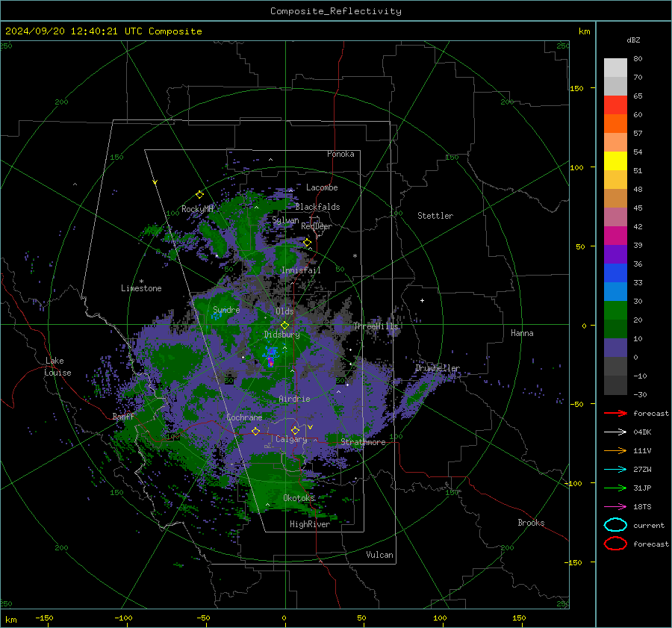This screenshot has width=672, height=628.
Task: Click the Lake Louise label
Action: [x=58, y=367]
